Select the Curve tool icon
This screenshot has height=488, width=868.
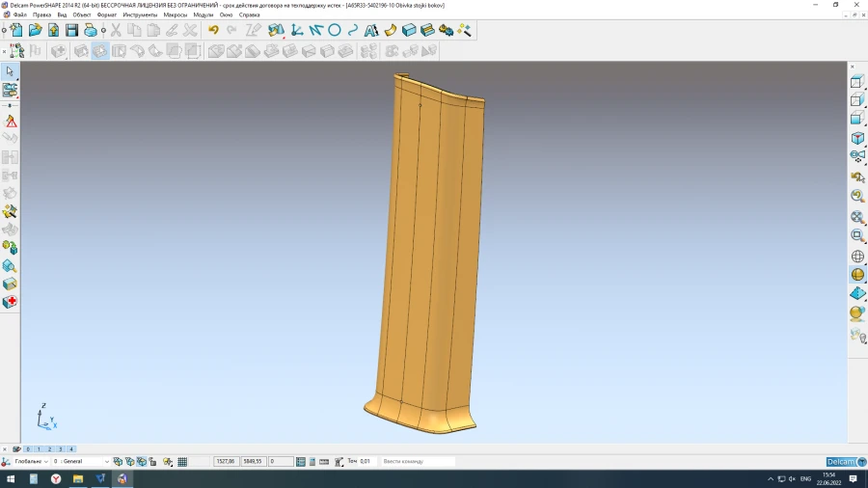point(353,30)
